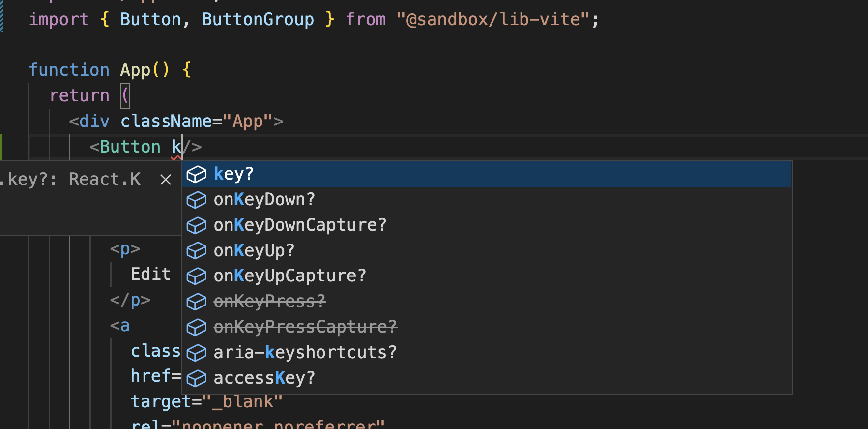Select the deprecated onKeyPressCapture? suggestion

tap(305, 327)
